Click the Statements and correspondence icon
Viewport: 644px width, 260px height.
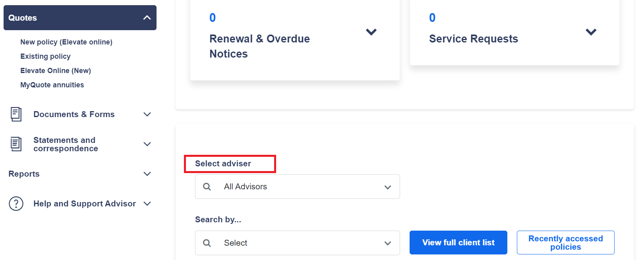pos(16,144)
